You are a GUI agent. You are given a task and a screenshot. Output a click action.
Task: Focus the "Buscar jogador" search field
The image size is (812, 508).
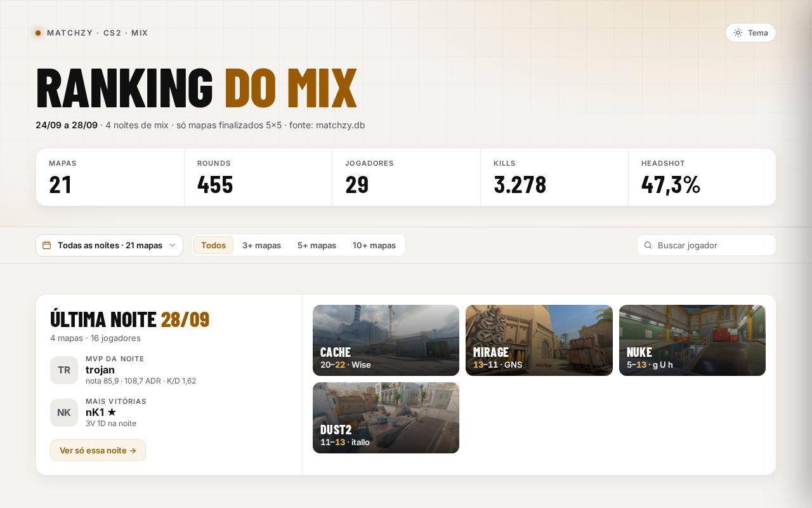tap(707, 245)
